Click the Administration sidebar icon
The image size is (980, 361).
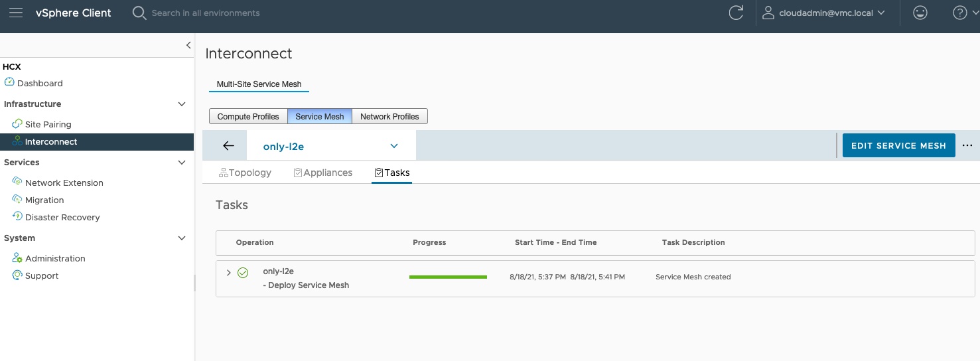click(x=17, y=257)
